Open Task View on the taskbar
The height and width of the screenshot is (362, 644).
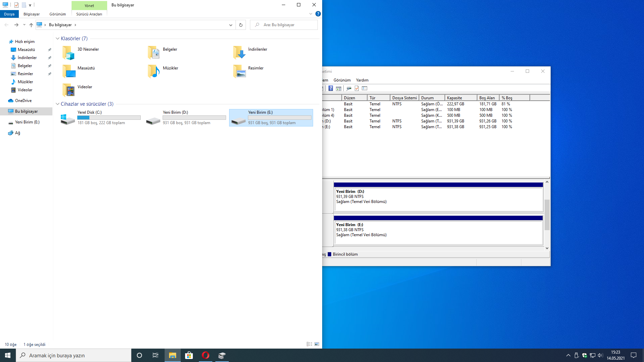[x=156, y=355]
